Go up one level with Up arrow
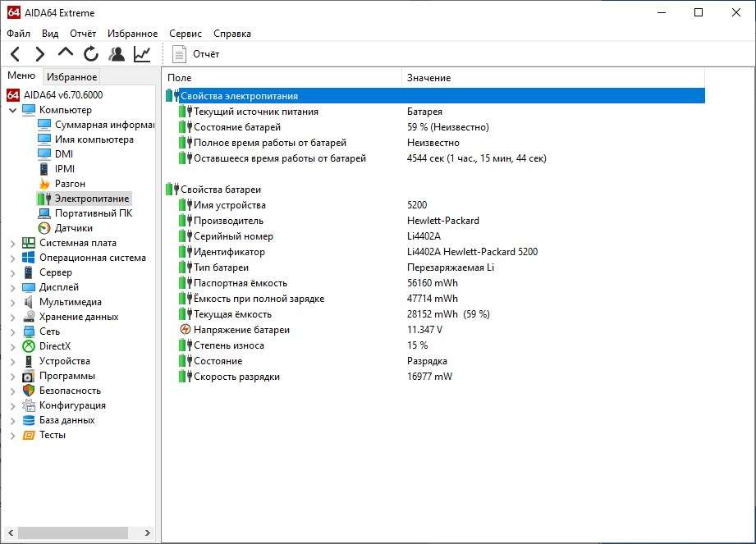This screenshot has width=756, height=544. pyautogui.click(x=66, y=53)
